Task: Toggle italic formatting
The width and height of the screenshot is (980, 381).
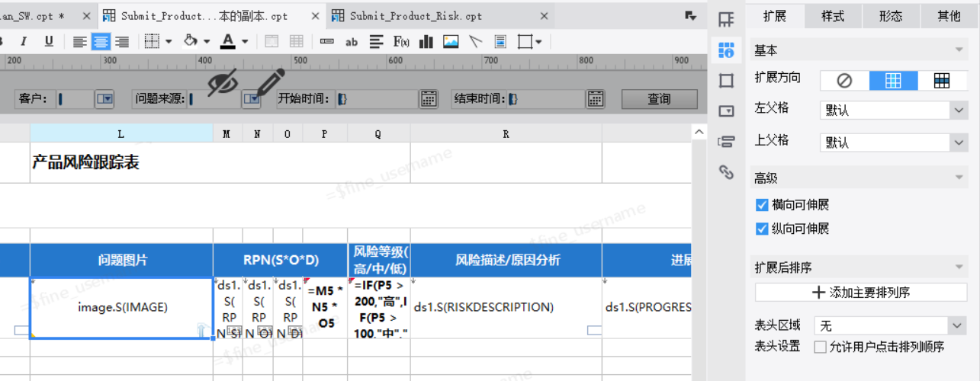Action: [24, 42]
